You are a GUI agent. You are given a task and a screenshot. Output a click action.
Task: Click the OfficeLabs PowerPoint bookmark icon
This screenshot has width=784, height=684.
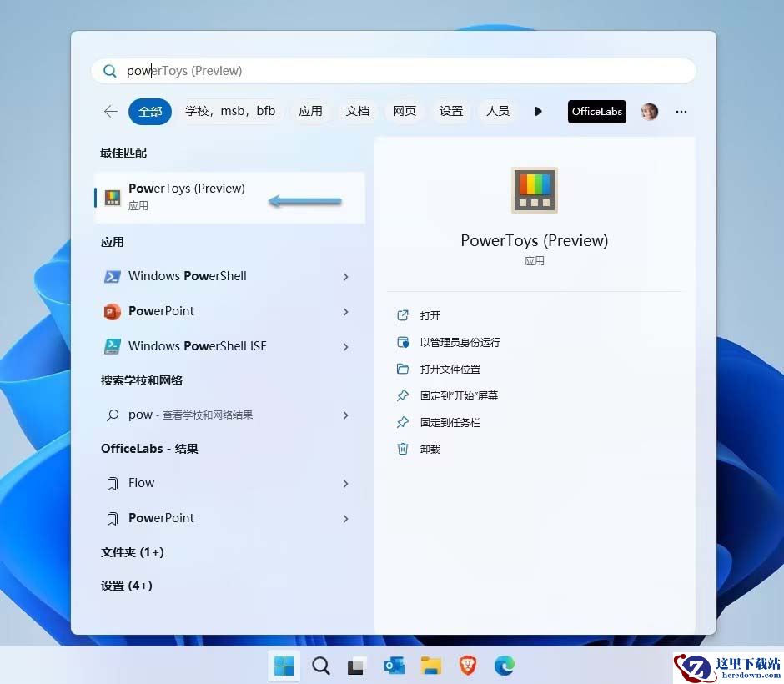point(113,519)
